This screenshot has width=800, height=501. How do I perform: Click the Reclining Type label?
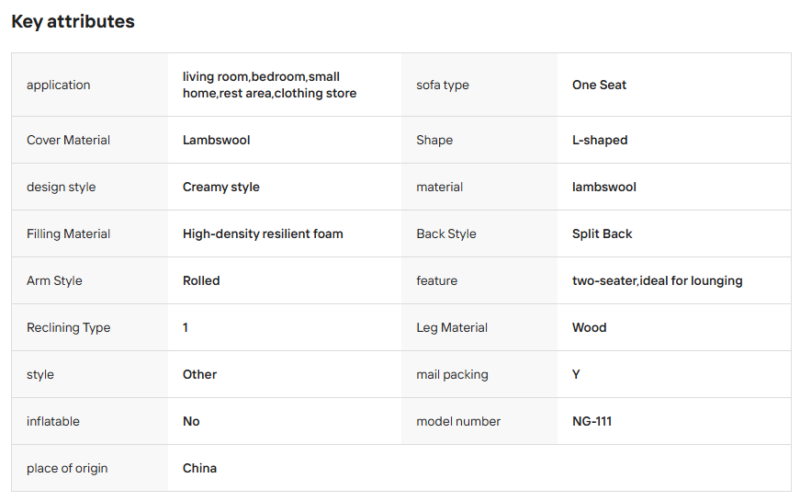click(x=68, y=328)
